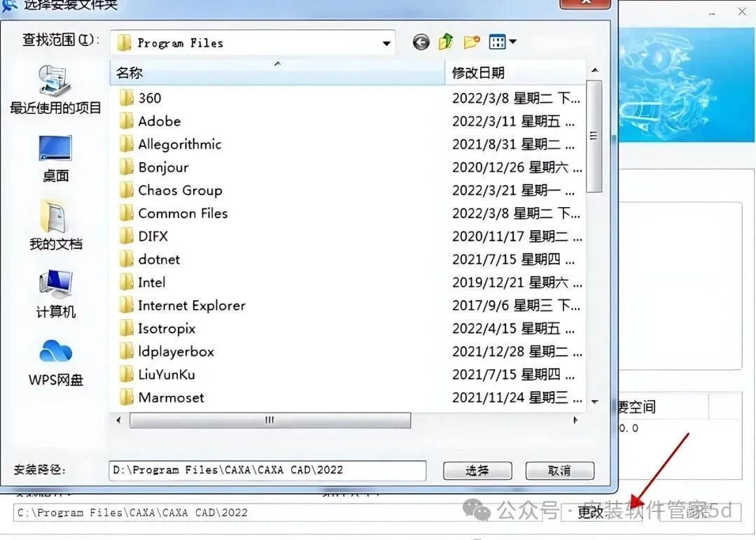Viewport: 756px width, 540px height.
Task: Go up one folder level
Action: [x=446, y=42]
